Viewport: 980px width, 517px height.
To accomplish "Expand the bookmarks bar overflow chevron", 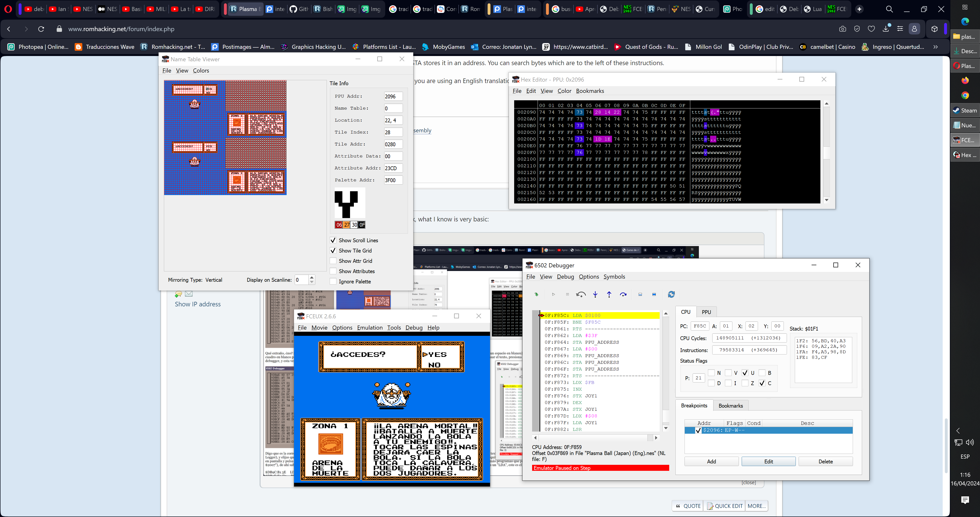I will pyautogui.click(x=935, y=47).
